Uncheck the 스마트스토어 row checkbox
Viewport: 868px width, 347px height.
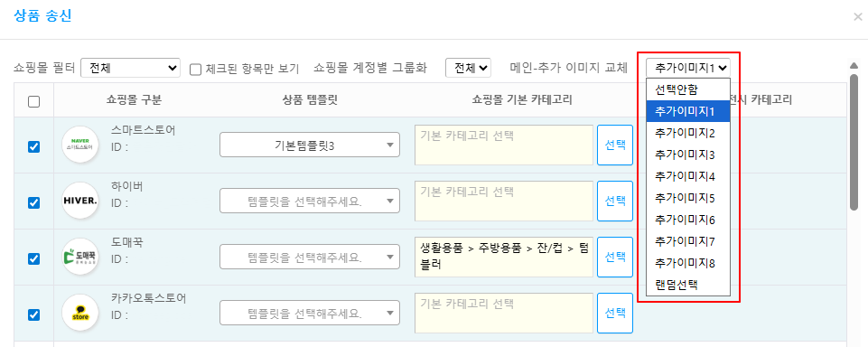[x=33, y=146]
